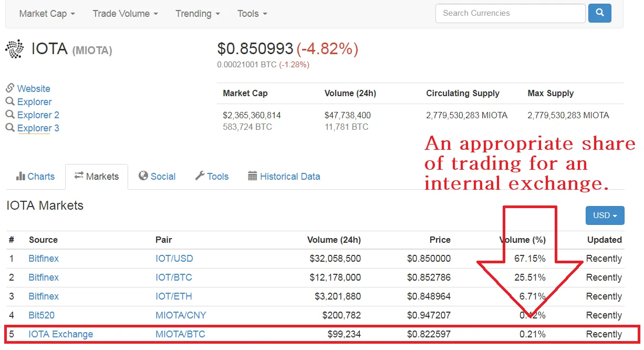Screen dimensions: 644x350
Task: Click the $3,201,880 volume cell
Action: pos(338,296)
